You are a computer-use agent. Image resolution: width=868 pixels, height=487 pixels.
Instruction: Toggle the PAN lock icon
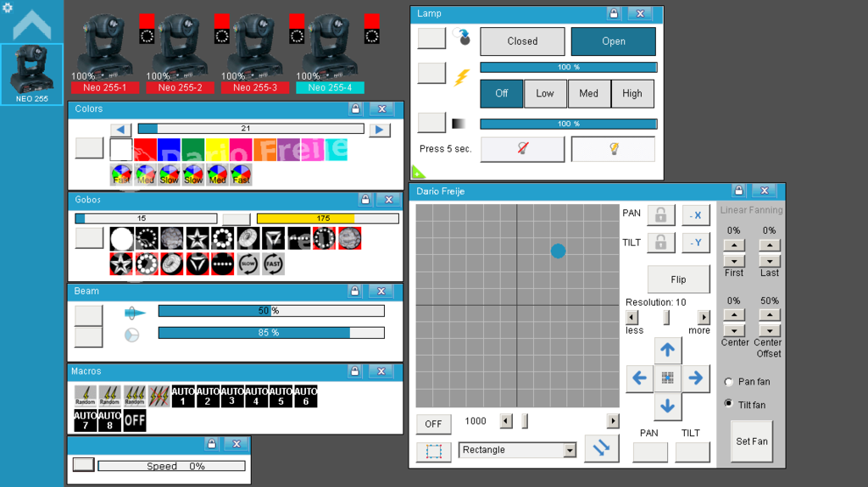tap(661, 215)
